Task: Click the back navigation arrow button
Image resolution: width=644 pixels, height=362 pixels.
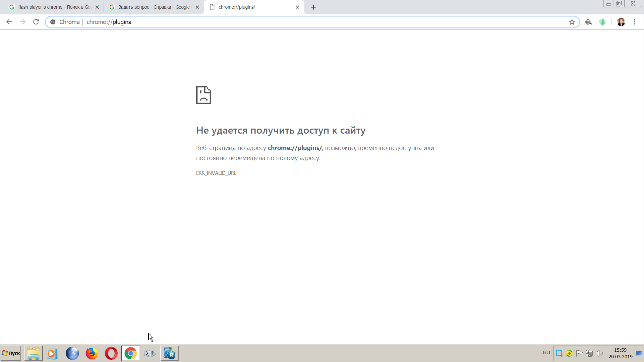Action: 9,22
